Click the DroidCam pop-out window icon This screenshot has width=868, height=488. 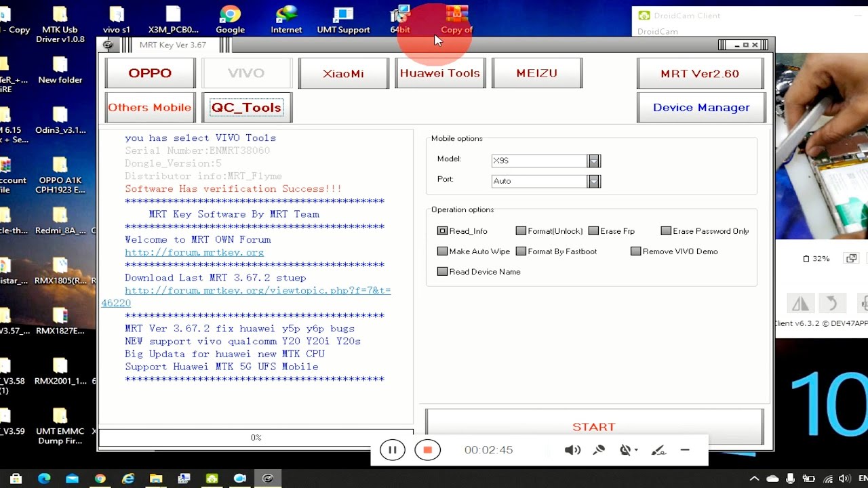[851, 258]
